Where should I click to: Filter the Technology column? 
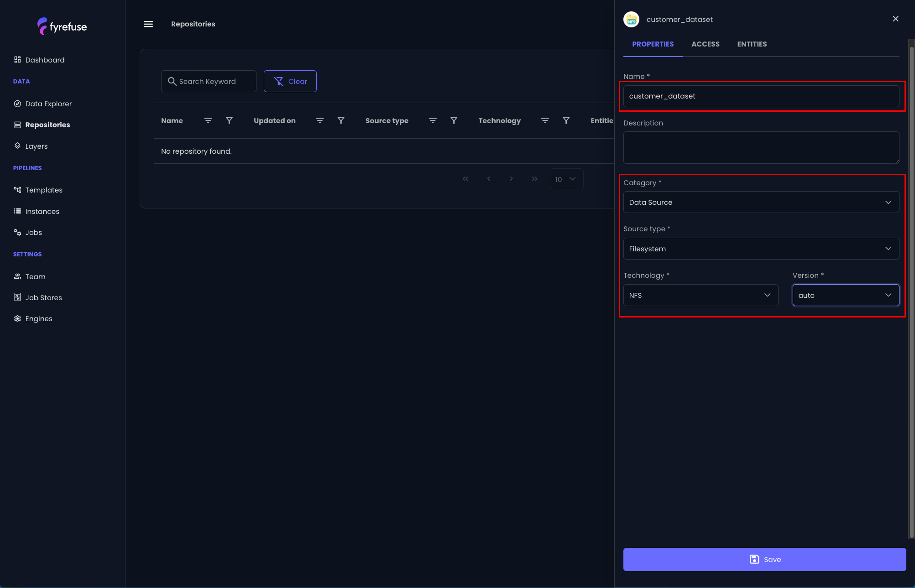coord(566,120)
